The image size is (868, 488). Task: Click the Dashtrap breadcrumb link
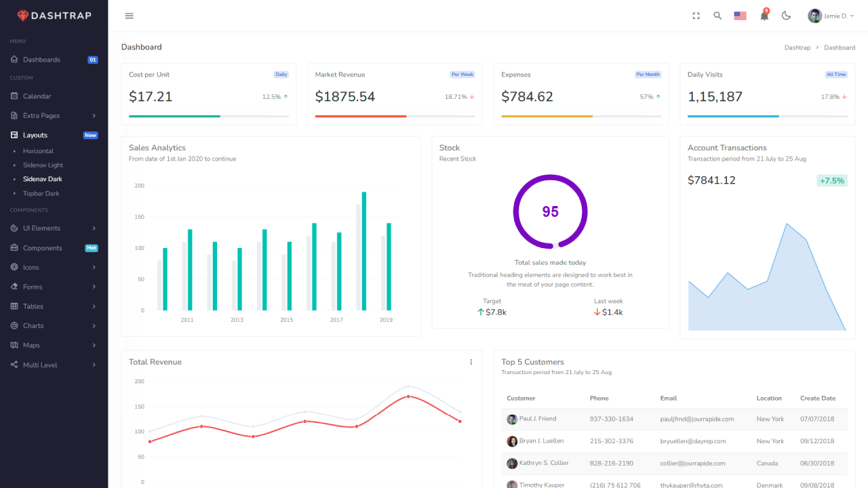(797, 47)
